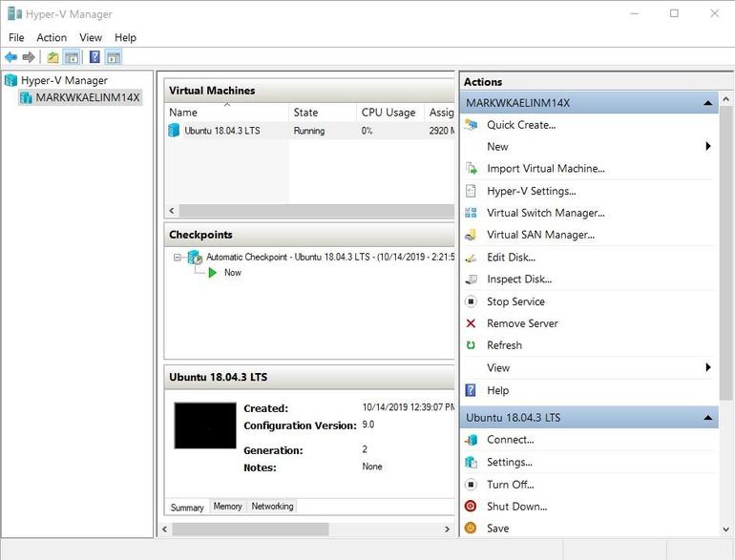The height and width of the screenshot is (560, 735).
Task: Click Virtual Switch Manager... action
Action: (546, 213)
